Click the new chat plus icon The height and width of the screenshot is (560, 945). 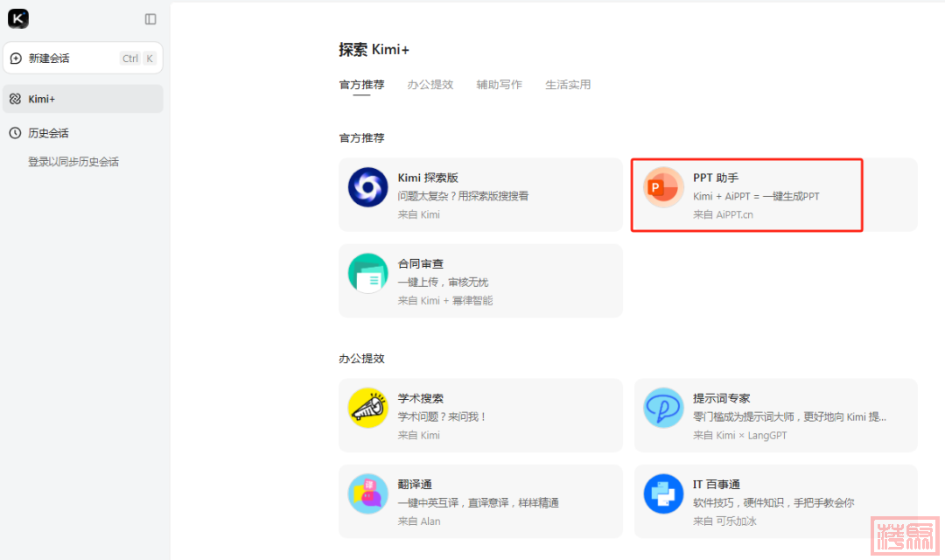[x=17, y=59]
